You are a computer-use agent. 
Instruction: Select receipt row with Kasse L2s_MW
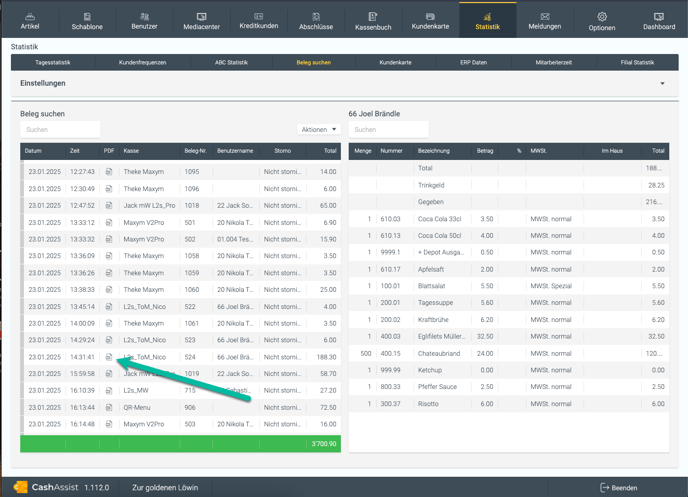[x=180, y=390]
